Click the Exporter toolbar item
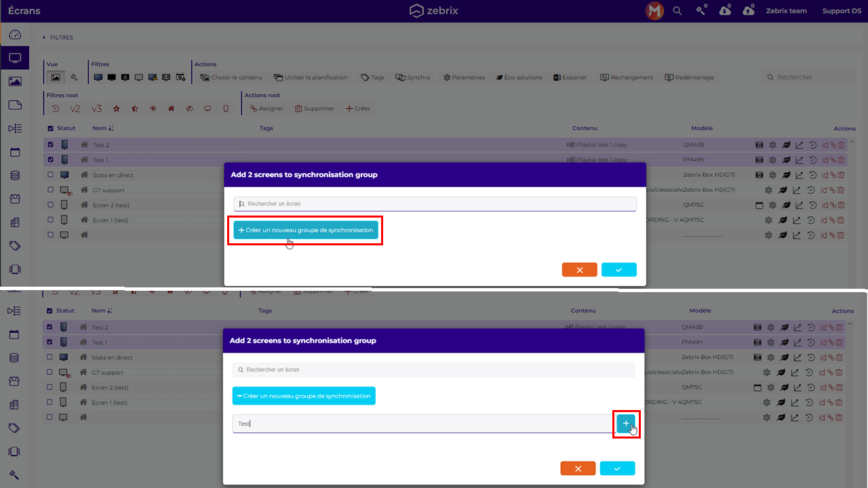 [x=570, y=77]
